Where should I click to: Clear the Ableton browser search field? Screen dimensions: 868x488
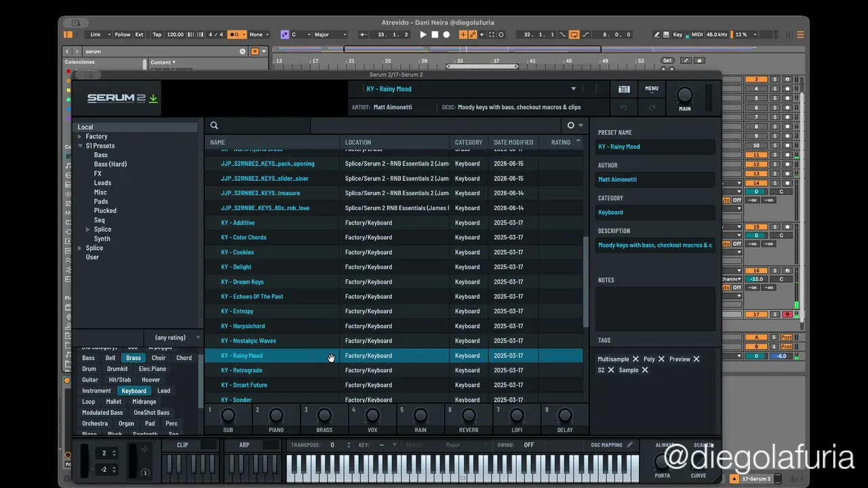(243, 52)
